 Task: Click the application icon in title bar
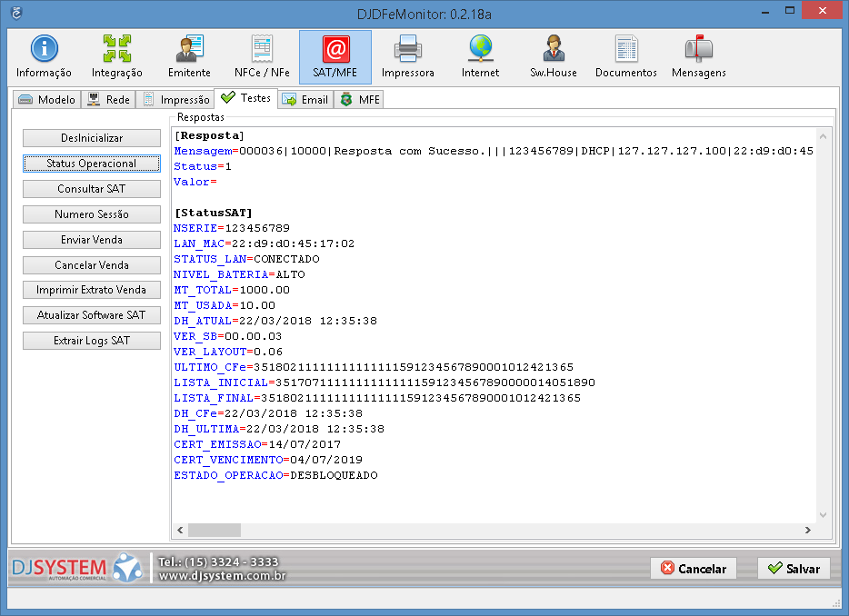pos(16,13)
